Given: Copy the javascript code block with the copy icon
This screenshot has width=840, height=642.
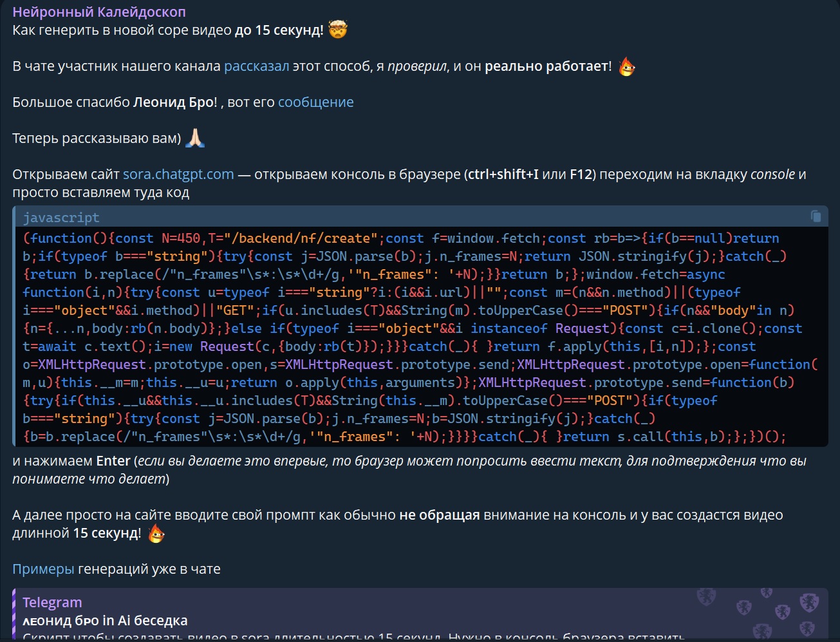Looking at the screenshot, I should click(x=816, y=216).
